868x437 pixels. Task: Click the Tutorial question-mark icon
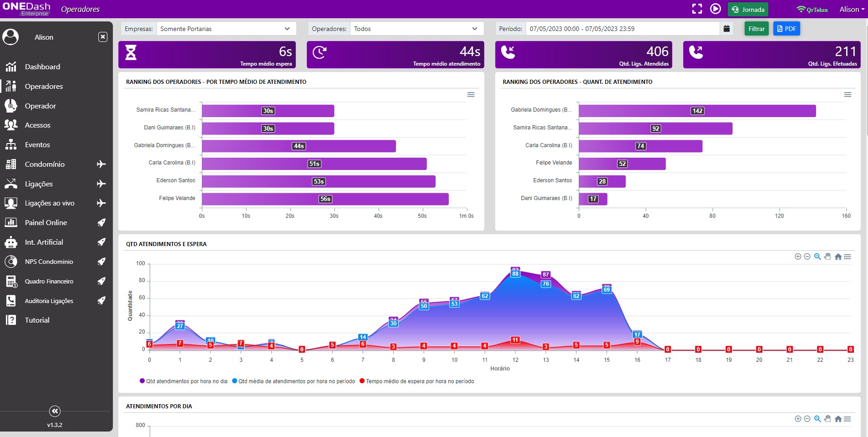coord(11,320)
